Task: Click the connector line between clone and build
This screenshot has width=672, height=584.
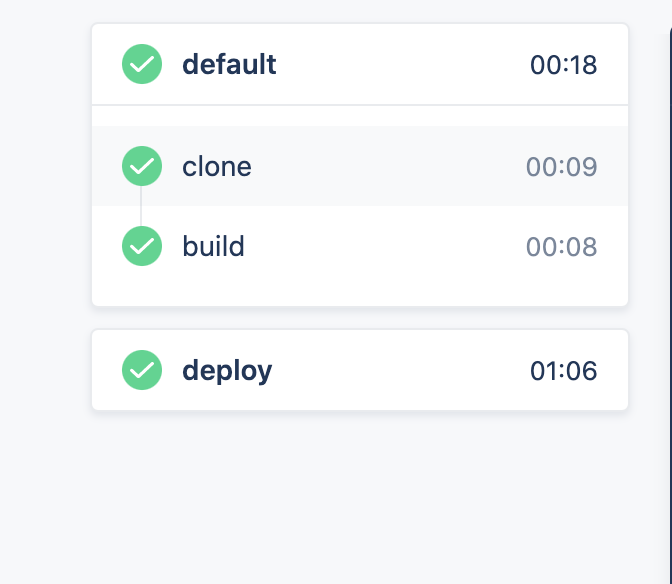Action: pyautogui.click(x=141, y=206)
